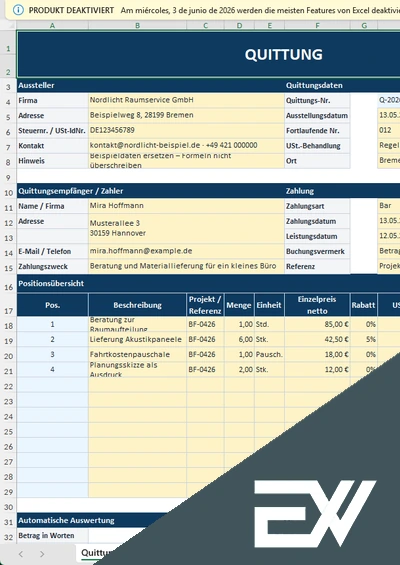Select the cell with DE123456789
The image size is (400, 565).
click(186, 130)
